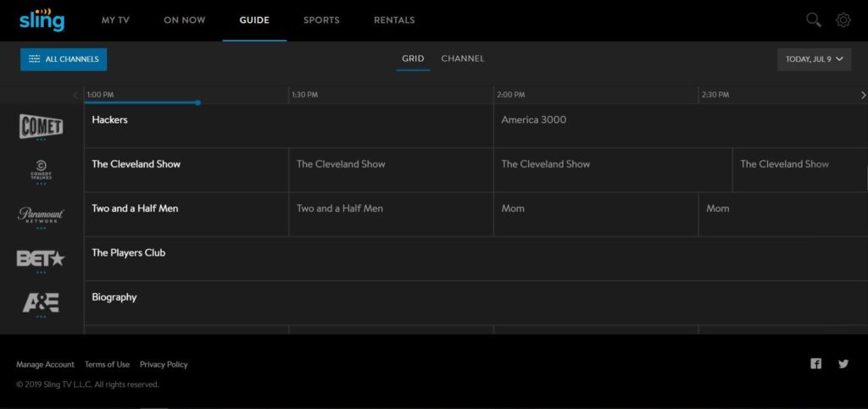Click the Sling logo
The image size is (868, 409).
click(x=42, y=19)
